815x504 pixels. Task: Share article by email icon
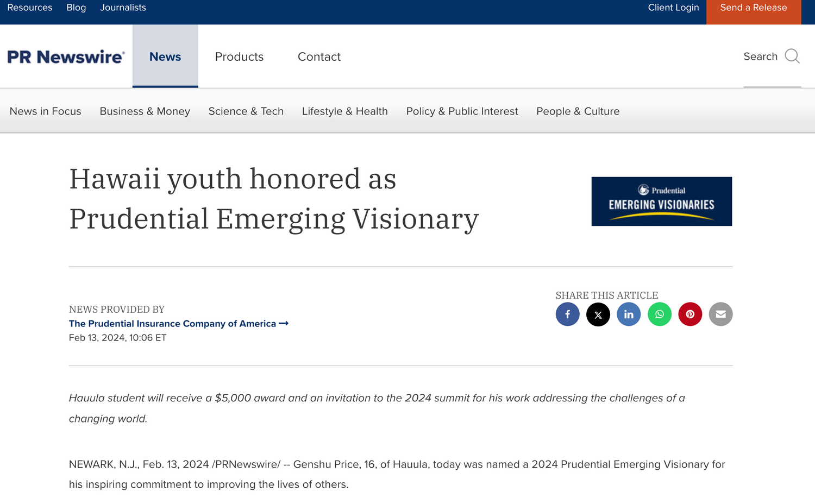(720, 314)
